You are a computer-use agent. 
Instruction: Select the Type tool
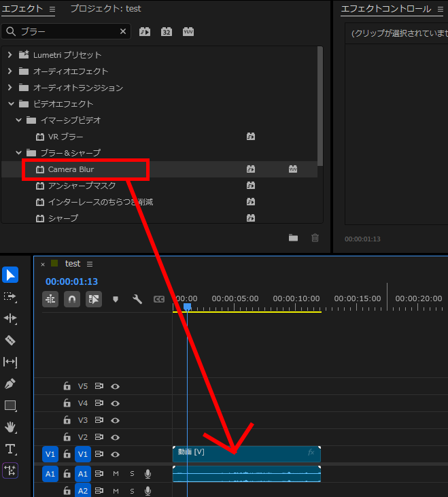point(10,449)
